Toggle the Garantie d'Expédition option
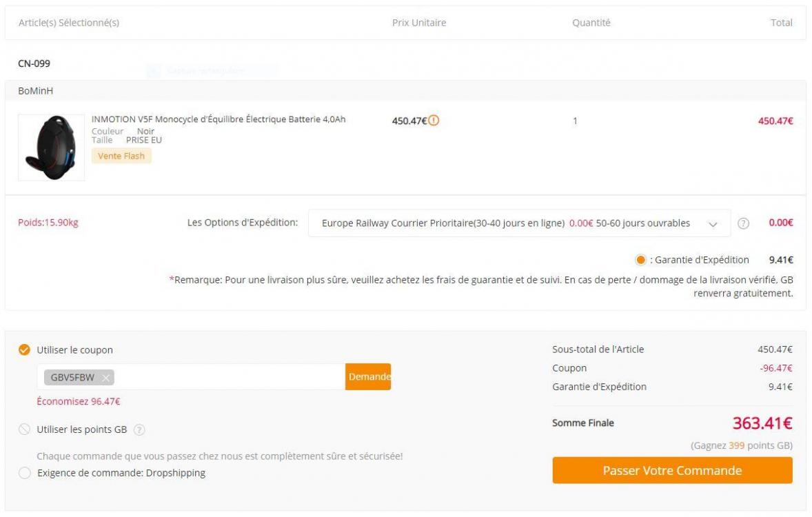The width and height of the screenshot is (812, 517). pyautogui.click(x=640, y=260)
